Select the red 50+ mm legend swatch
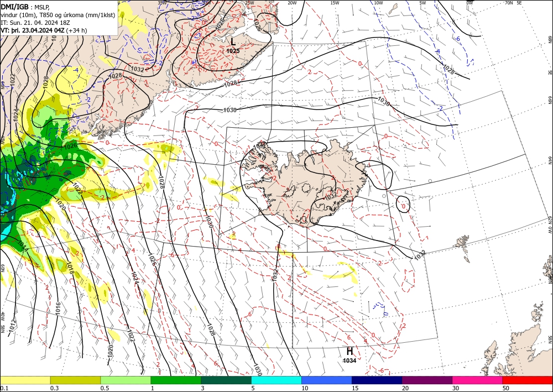The width and height of the screenshot is (553, 392). point(528,380)
